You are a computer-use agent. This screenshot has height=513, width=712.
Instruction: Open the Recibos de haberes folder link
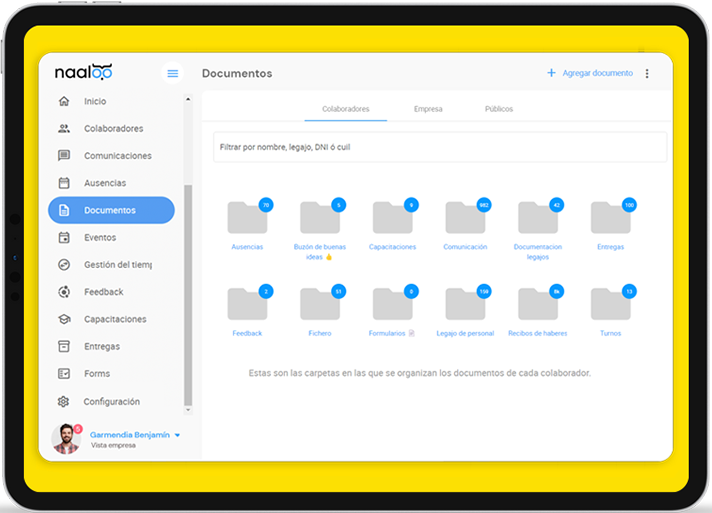538,333
